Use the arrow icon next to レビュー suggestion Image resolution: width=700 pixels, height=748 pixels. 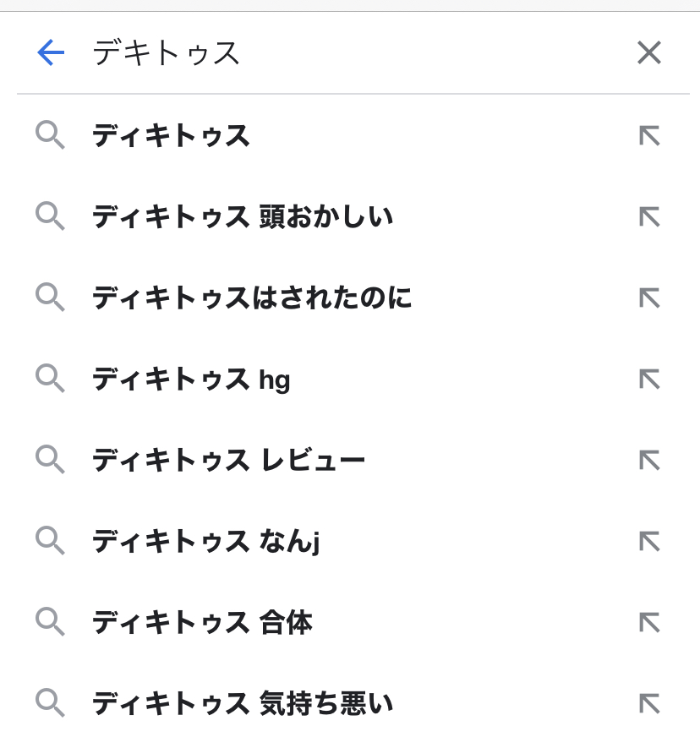pyautogui.click(x=648, y=461)
